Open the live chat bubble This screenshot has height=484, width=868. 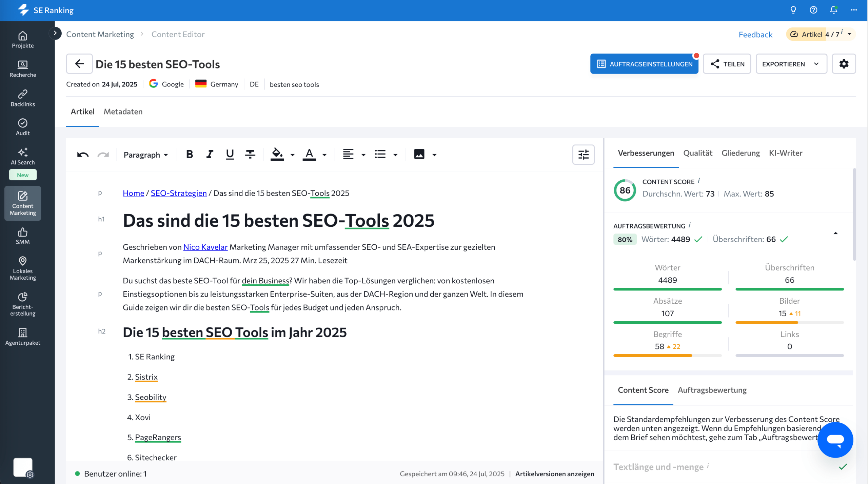[835, 440]
